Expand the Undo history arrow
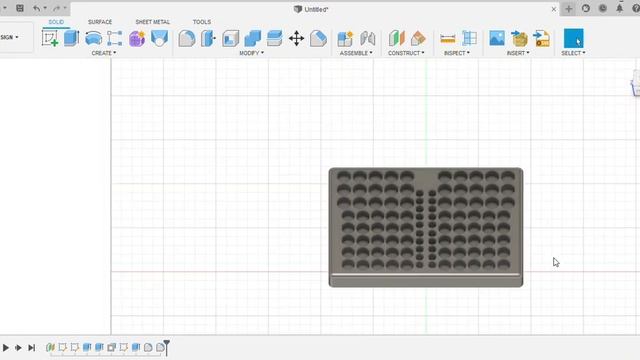640x360 pixels. click(45, 8)
